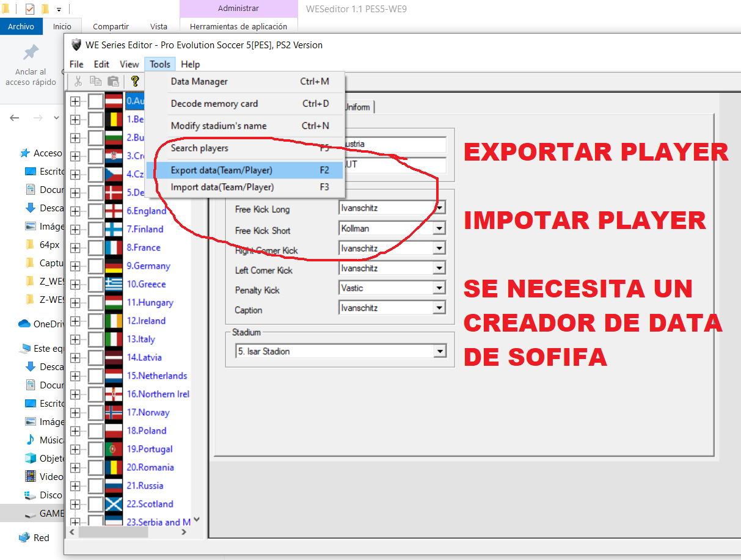Open the Stadium dropdown showing Isar Stadion
741x560 pixels.
click(439, 351)
